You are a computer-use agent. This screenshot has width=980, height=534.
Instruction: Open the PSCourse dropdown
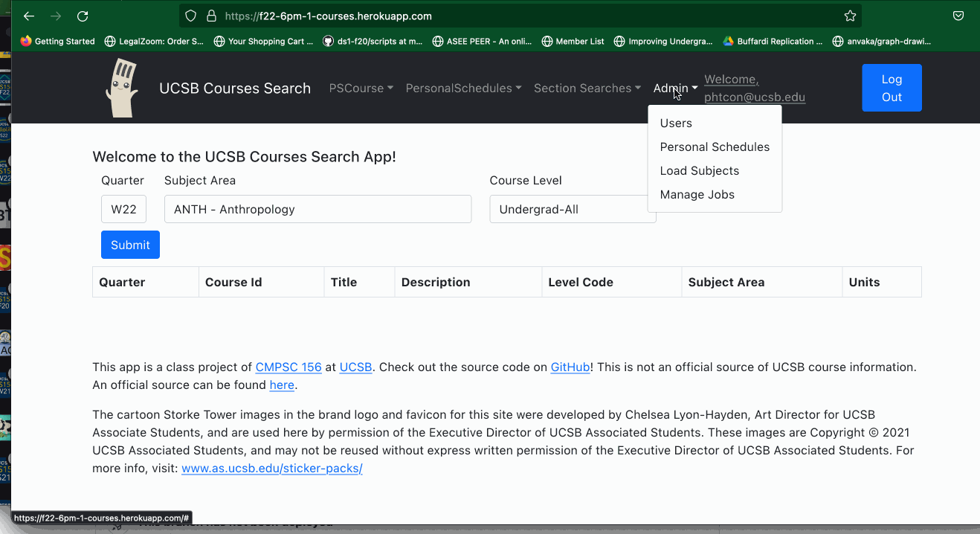click(x=361, y=88)
